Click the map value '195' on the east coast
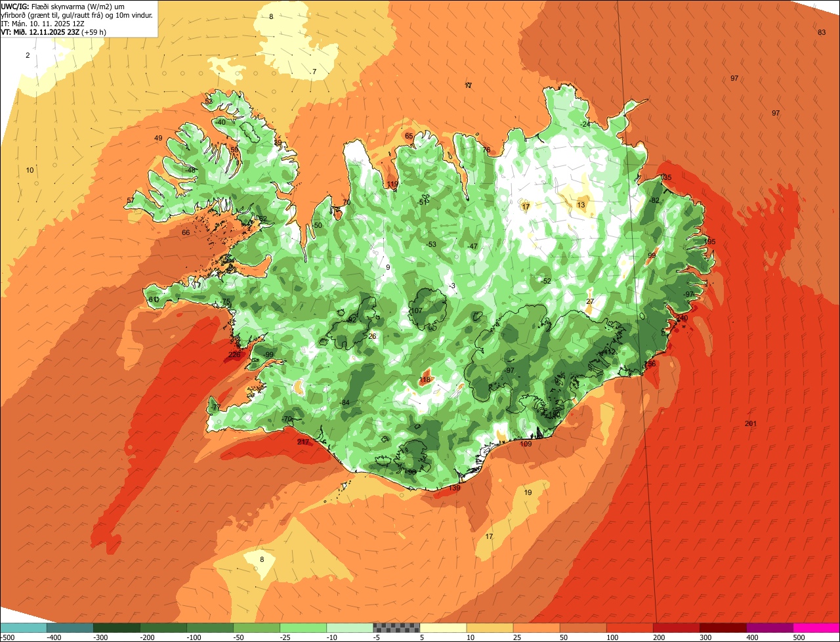 pyautogui.click(x=709, y=242)
